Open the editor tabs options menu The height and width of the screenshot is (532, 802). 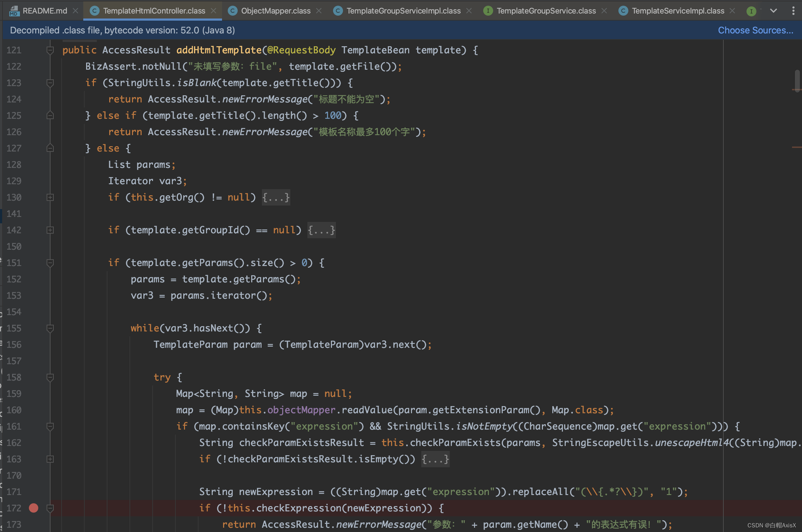793,11
